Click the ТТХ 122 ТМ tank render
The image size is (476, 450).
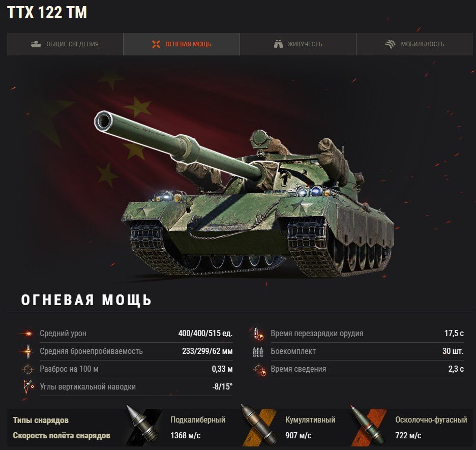pos(243,194)
